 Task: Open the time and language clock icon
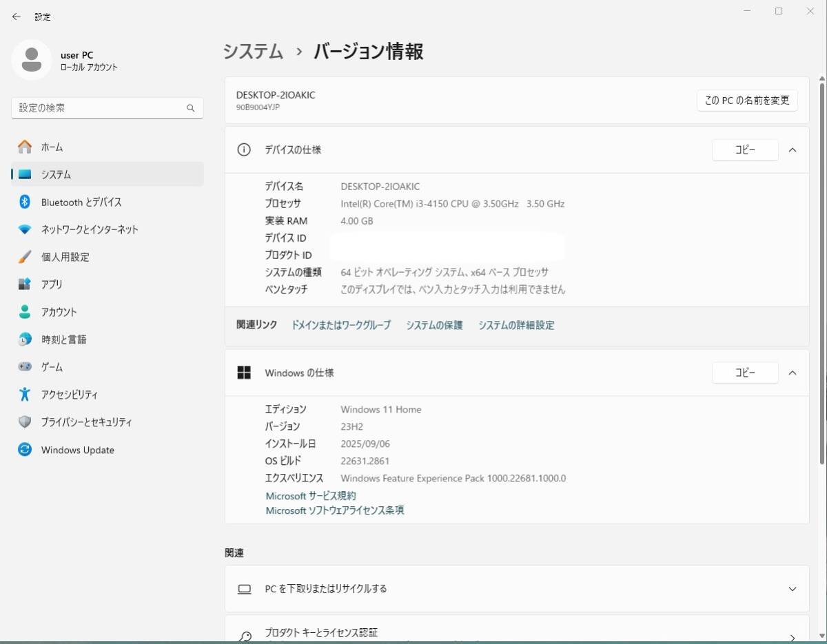pyautogui.click(x=25, y=340)
